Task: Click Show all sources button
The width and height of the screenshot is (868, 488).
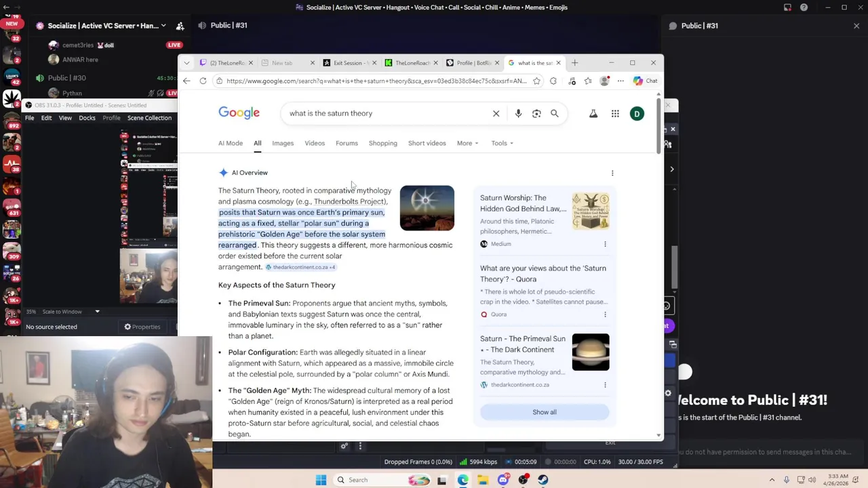Action: tap(545, 412)
